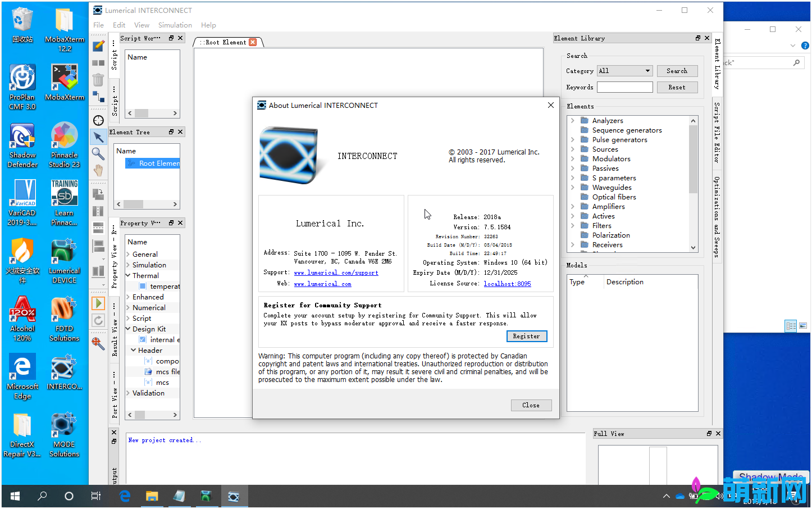The width and height of the screenshot is (812, 509).
Task: Click the Close button in About dialog
Action: 531,406
